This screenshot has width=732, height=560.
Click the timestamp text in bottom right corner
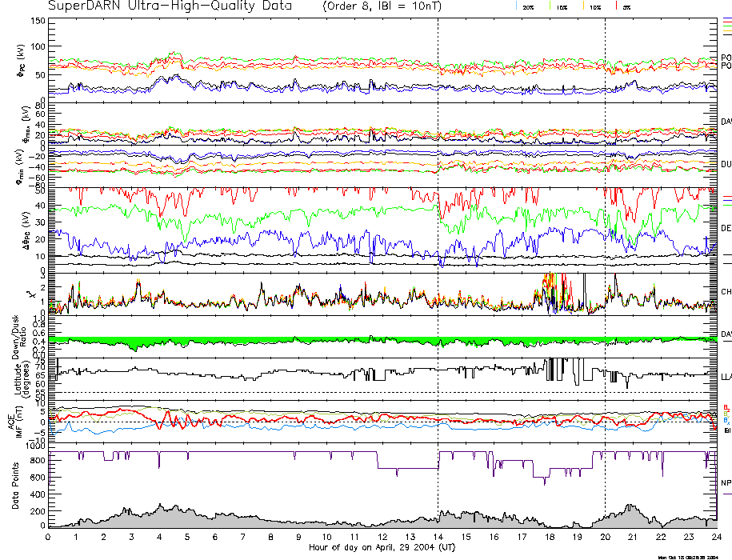692,557
